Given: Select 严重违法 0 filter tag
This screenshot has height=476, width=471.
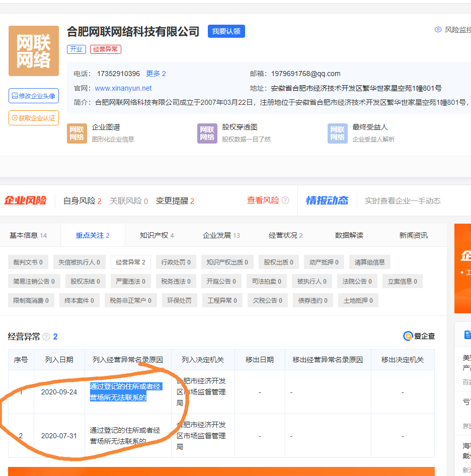Looking at the screenshot, I should pyautogui.click(x=131, y=282).
